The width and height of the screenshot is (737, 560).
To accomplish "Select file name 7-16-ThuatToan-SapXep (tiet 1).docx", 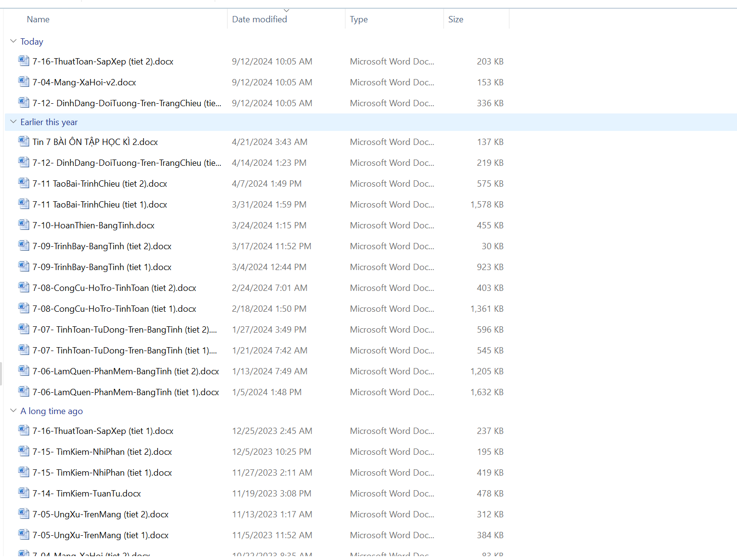I will (x=103, y=431).
